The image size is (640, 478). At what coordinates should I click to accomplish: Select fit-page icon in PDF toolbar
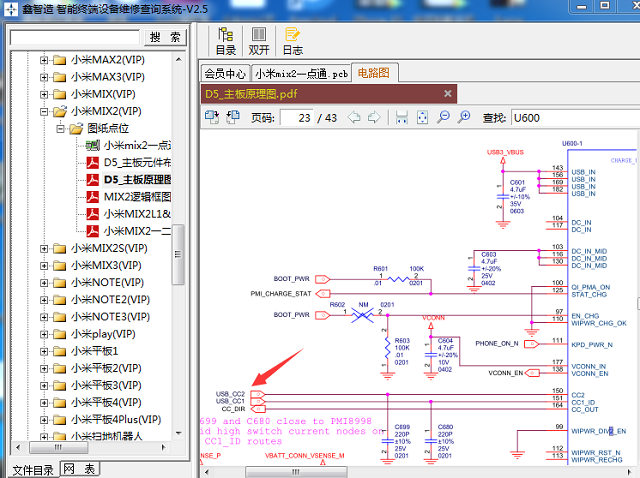click(422, 118)
